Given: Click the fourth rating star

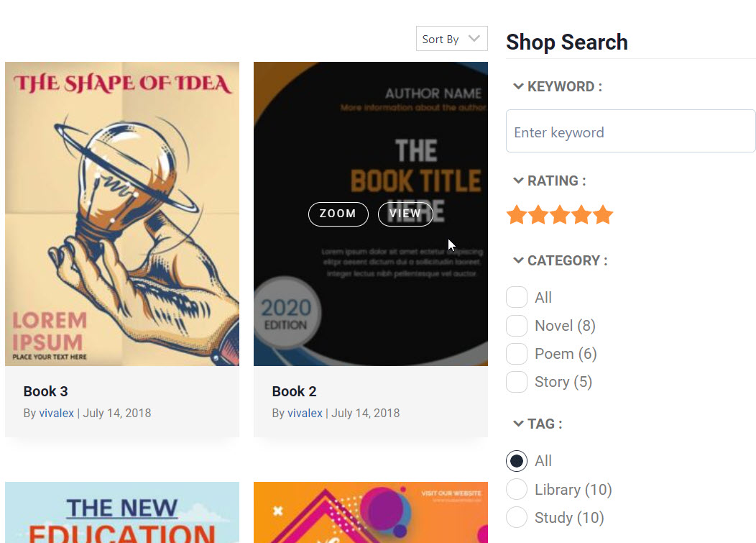Looking at the screenshot, I should [581, 215].
